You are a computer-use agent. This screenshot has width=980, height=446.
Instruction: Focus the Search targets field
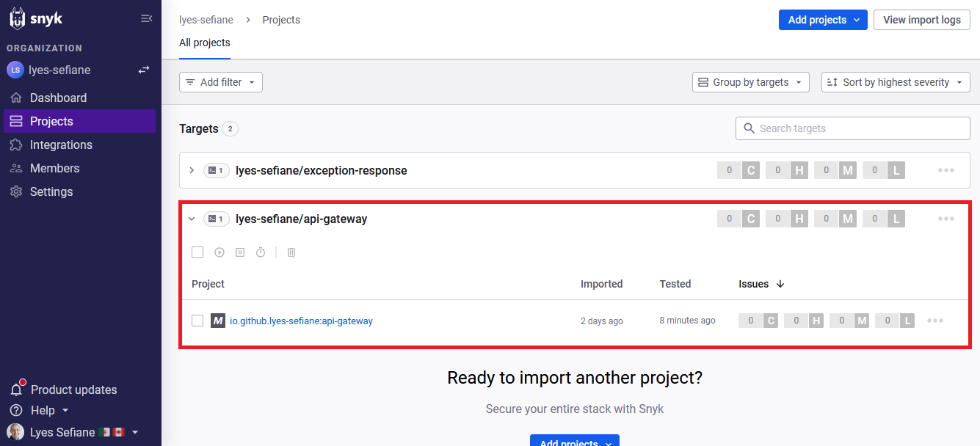click(x=853, y=128)
